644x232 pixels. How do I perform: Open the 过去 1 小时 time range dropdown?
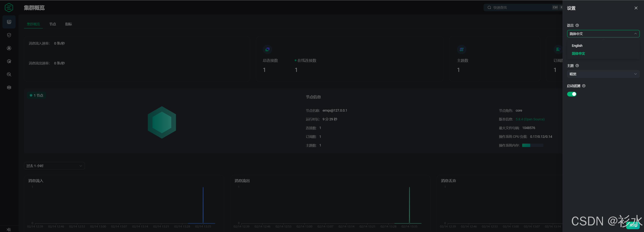pyautogui.click(x=54, y=166)
